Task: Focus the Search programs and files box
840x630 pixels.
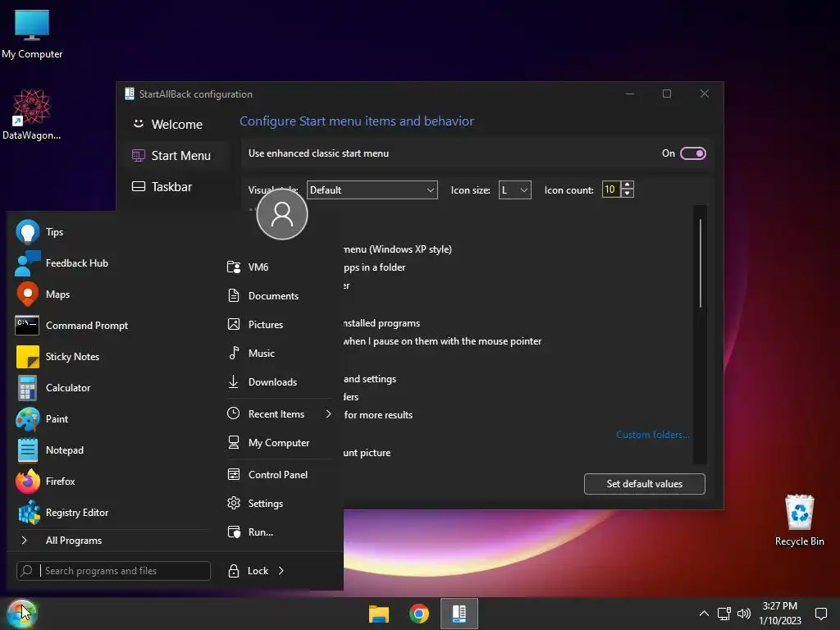Action: click(x=113, y=571)
